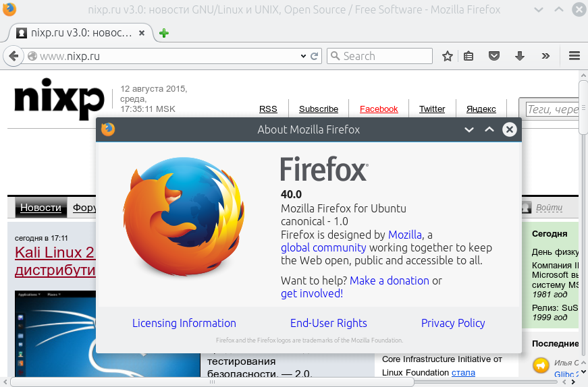588x387 pixels.
Task: Click the nixp site logo
Action: click(59, 98)
